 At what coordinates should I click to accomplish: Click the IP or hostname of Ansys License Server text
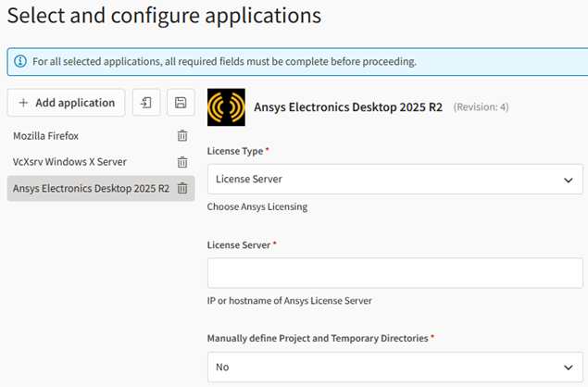(290, 301)
